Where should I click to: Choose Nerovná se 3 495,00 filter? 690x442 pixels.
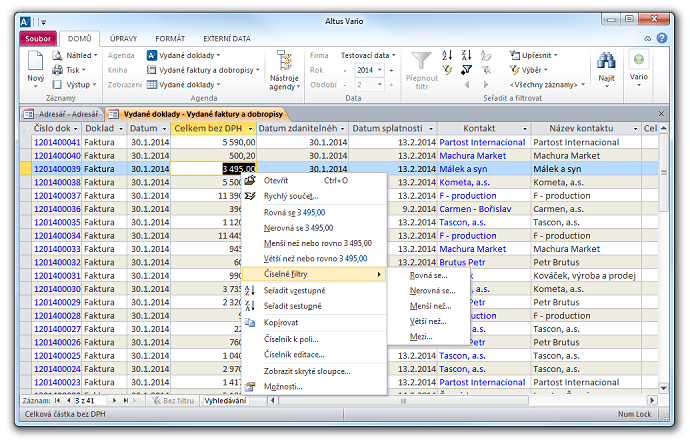click(314, 228)
